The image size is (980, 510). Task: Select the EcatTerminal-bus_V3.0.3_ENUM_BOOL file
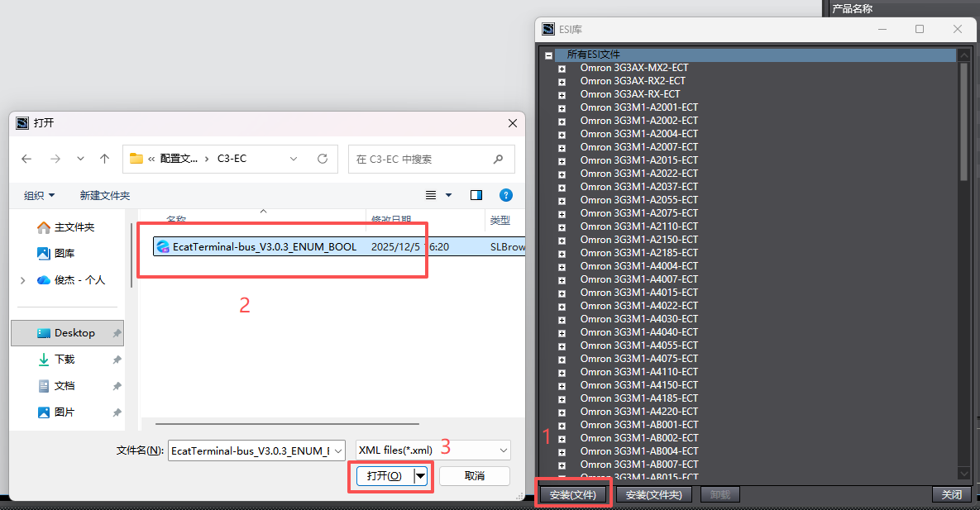(264, 246)
